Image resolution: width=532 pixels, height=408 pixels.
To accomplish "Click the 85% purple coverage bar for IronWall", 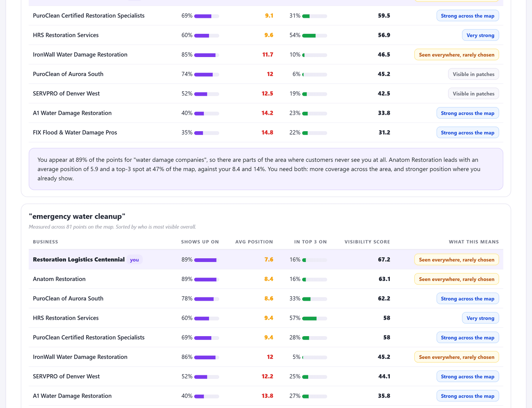I will pyautogui.click(x=207, y=55).
